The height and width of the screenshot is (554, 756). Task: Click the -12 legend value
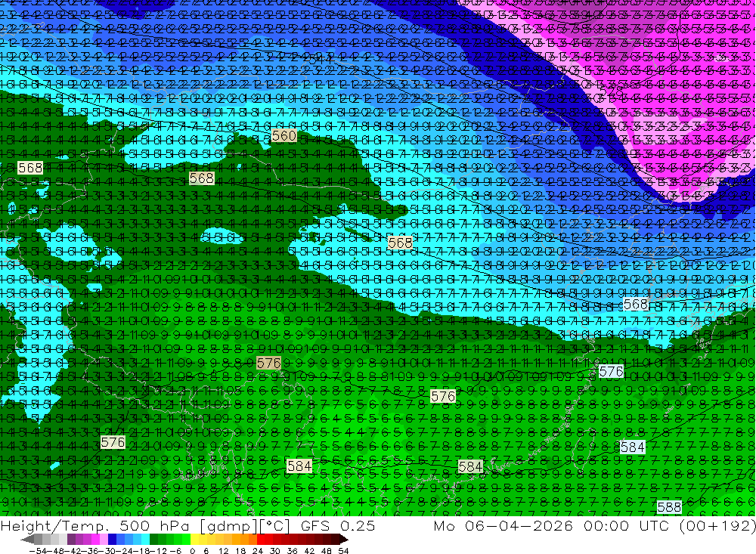[158, 551]
